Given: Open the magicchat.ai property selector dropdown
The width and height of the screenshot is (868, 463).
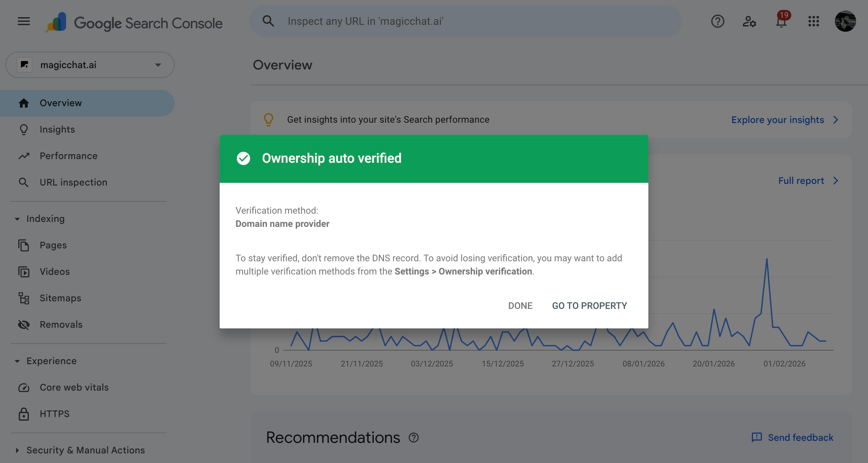Looking at the screenshot, I should click(x=90, y=65).
